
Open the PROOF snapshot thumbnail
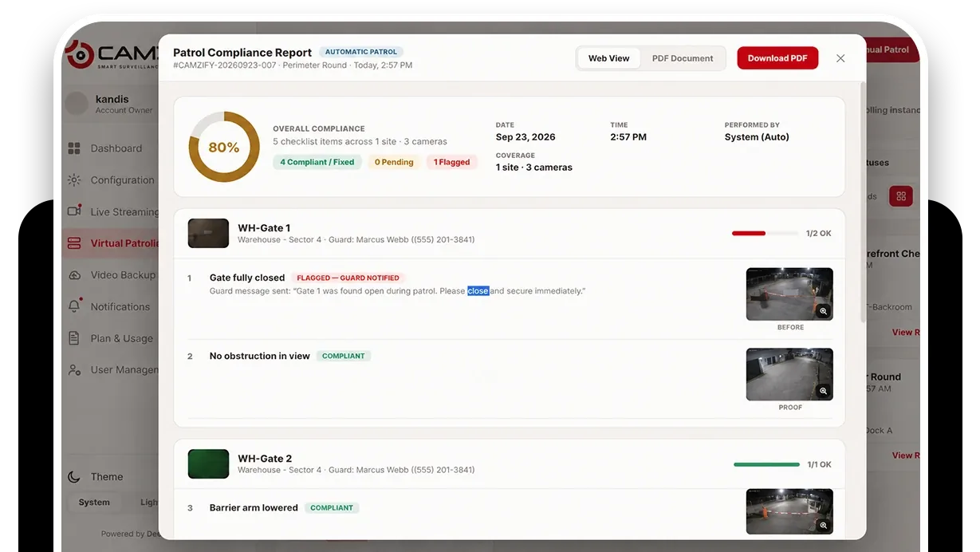point(789,374)
